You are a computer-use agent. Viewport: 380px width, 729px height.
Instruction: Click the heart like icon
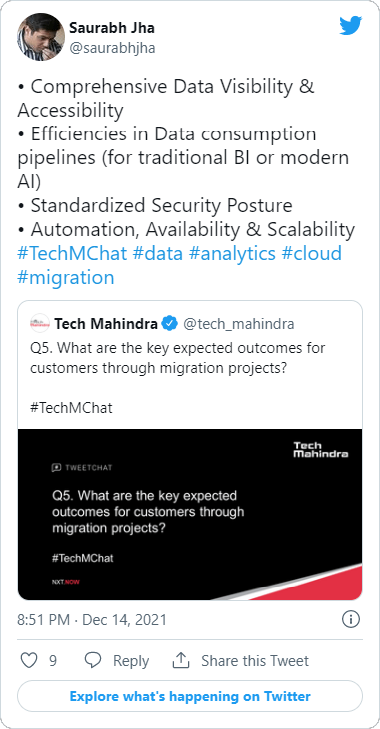[x=29, y=660]
